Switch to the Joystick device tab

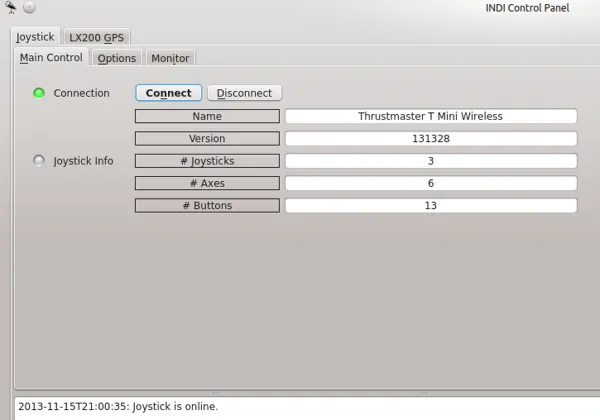35,37
